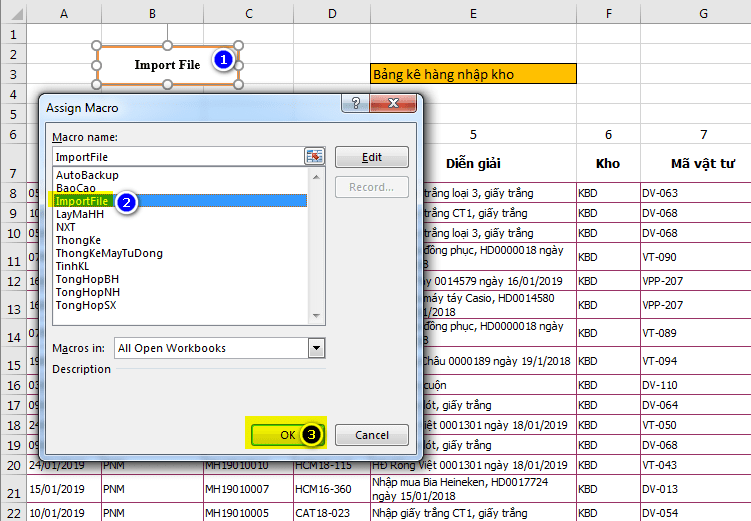Click cell containing DV-063
This screenshot has height=521, width=751.
coord(695,193)
